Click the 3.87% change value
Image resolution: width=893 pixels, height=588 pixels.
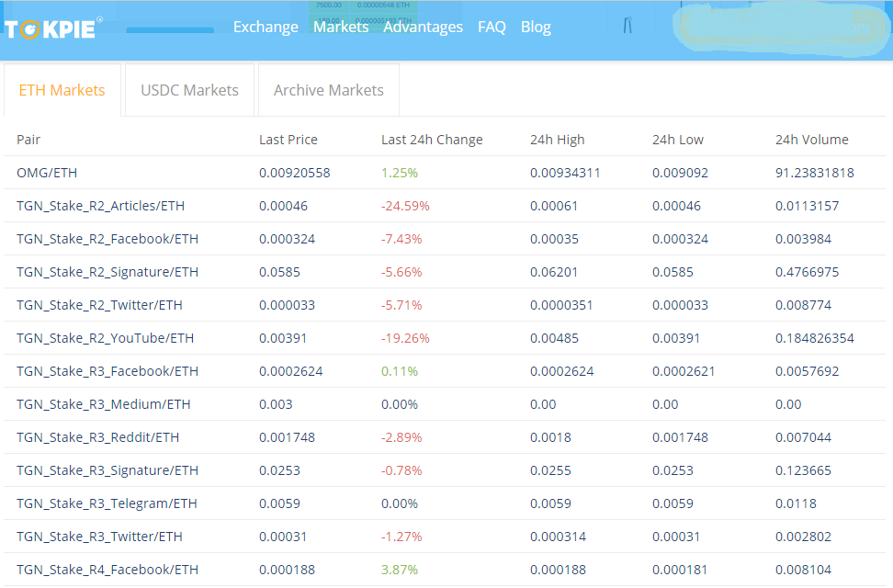[x=400, y=570]
